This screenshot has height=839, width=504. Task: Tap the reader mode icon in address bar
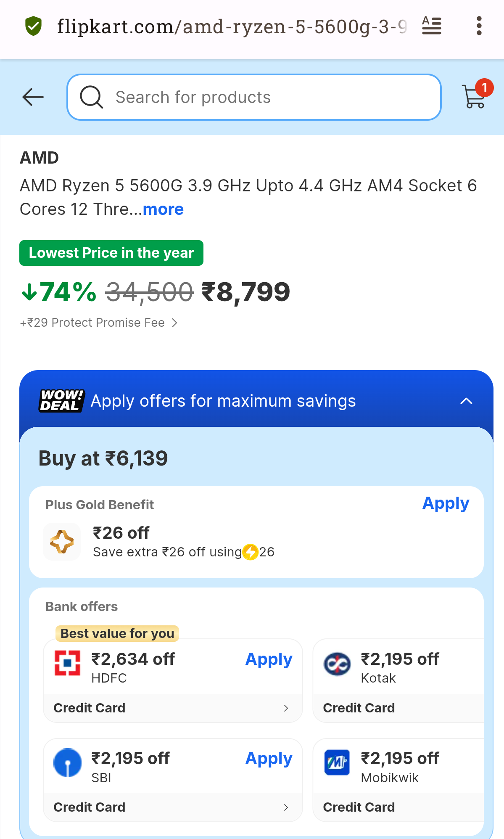pyautogui.click(x=432, y=26)
